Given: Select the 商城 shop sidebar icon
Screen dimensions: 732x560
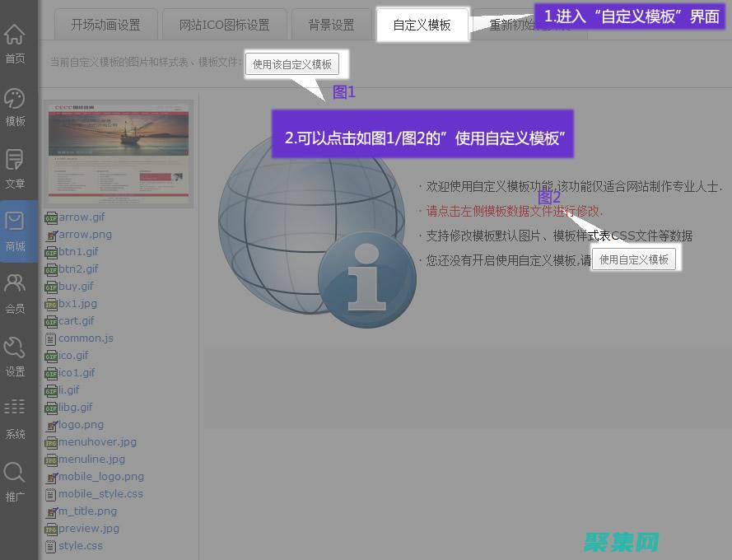Looking at the screenshot, I should click(x=15, y=222).
